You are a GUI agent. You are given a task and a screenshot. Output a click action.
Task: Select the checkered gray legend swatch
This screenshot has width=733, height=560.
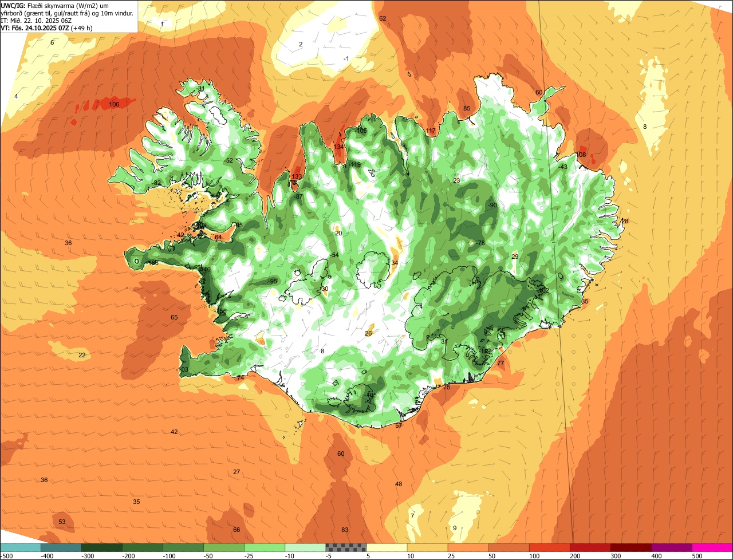(346, 547)
